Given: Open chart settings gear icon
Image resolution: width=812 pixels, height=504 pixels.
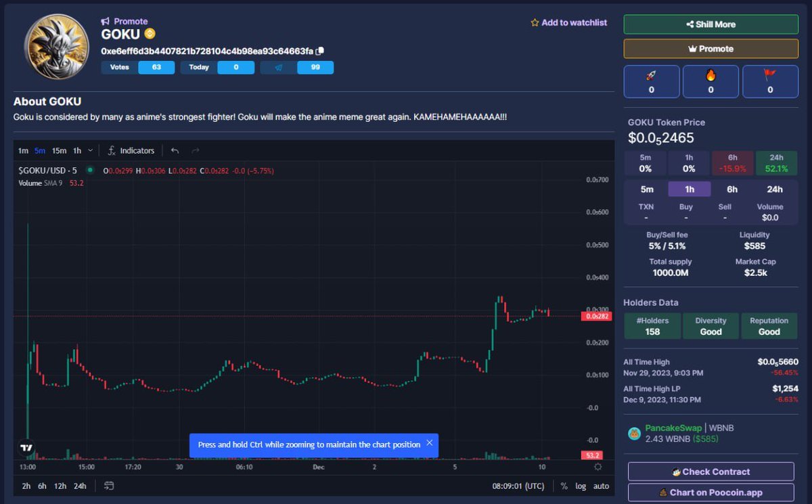Looking at the screenshot, I should click(x=597, y=467).
